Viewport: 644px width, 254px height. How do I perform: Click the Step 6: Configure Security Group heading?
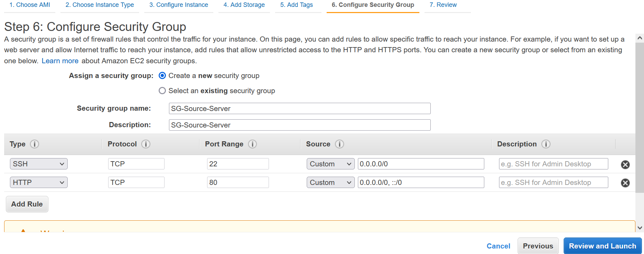point(95,27)
